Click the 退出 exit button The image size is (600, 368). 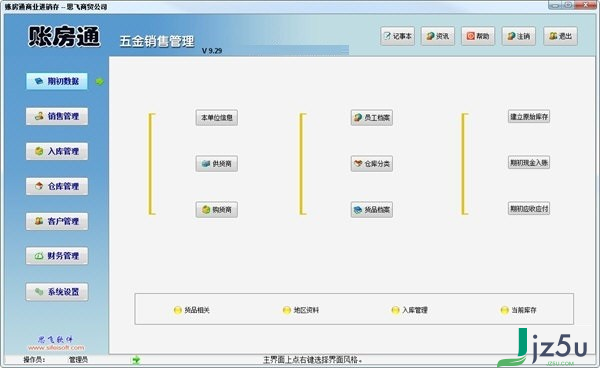(561, 36)
